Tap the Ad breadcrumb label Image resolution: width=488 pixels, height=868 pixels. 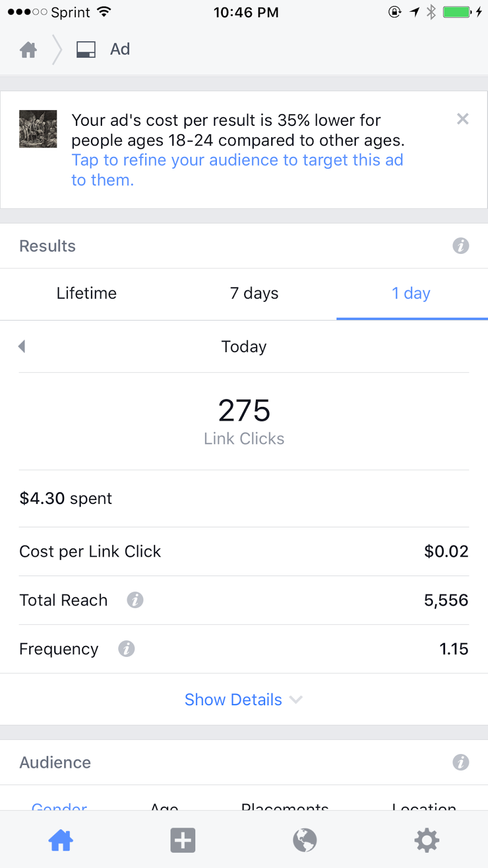[x=120, y=49]
